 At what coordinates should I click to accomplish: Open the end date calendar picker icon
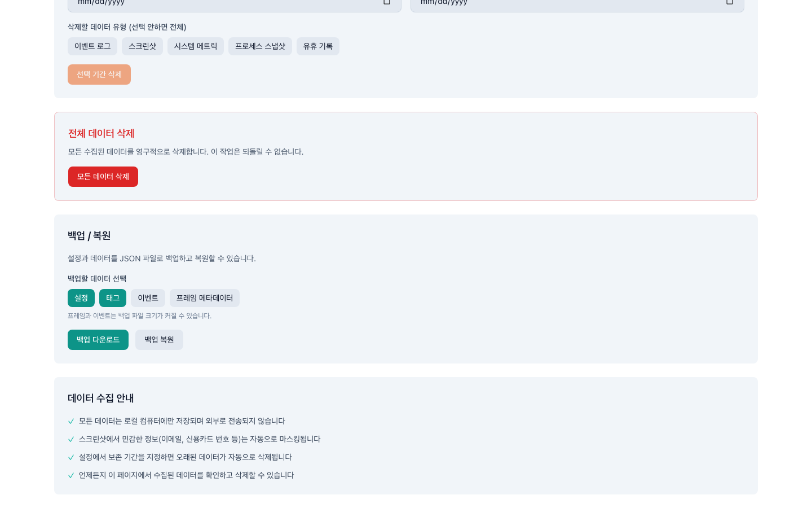[729, 2]
